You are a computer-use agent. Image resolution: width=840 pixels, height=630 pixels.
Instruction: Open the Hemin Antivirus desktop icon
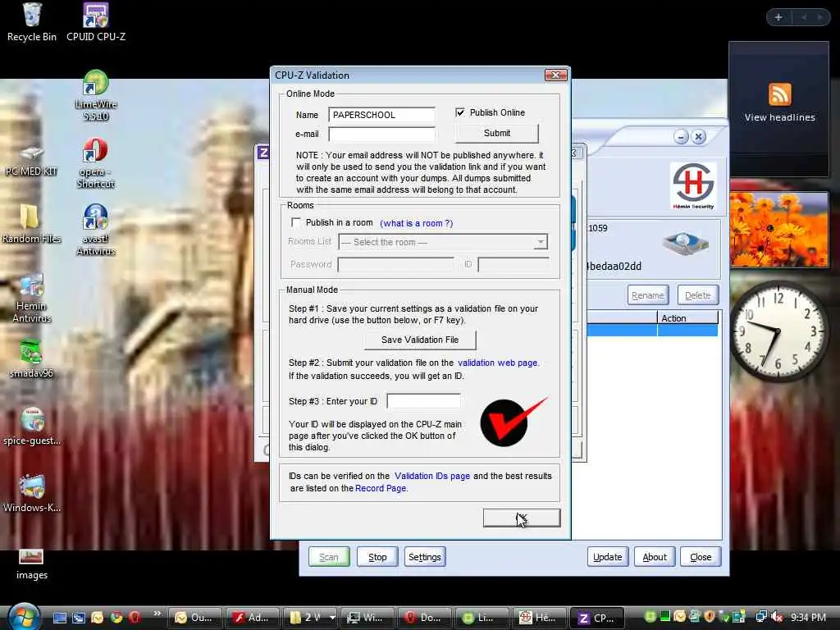(32, 297)
